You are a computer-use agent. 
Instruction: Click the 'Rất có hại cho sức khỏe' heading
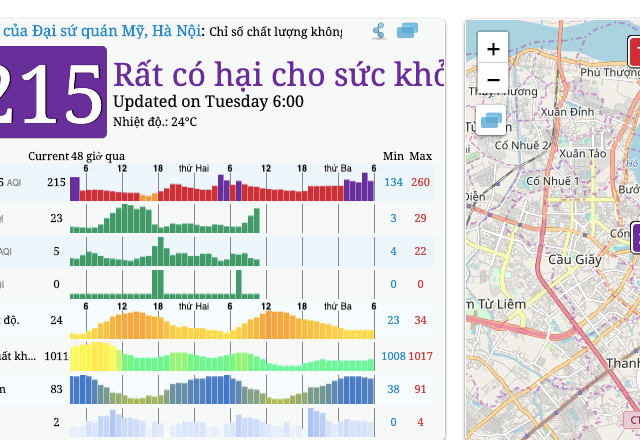[x=278, y=74]
